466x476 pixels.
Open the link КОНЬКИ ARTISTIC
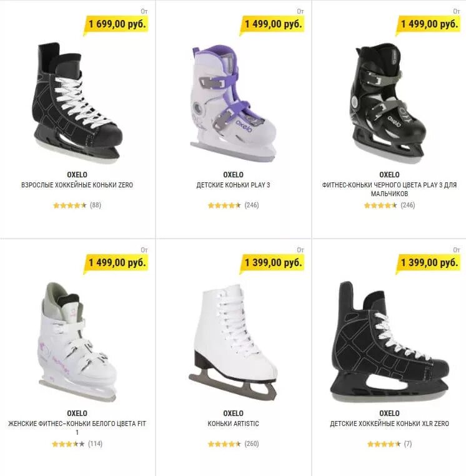[x=233, y=424]
